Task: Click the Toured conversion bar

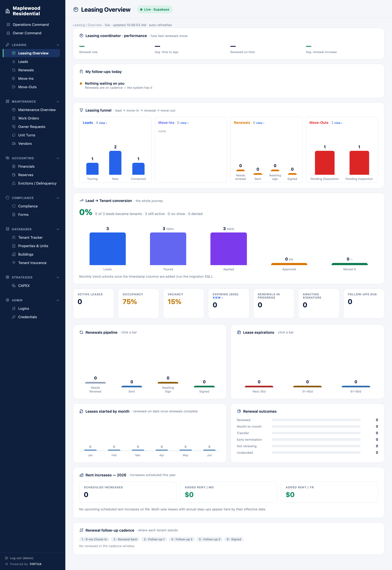Action: click(168, 249)
